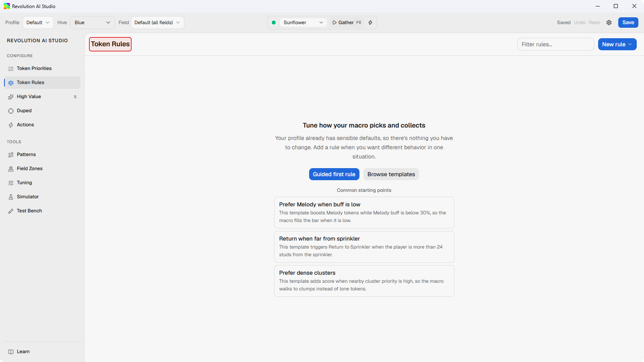The height and width of the screenshot is (362, 644).
Task: Click the Revolution AI Studio logo icon
Action: point(7,6)
